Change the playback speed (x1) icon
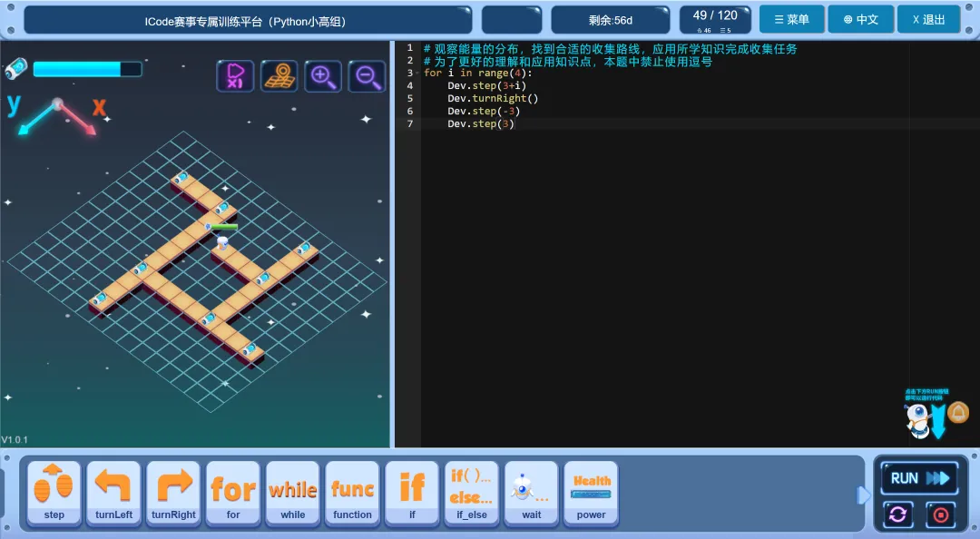The height and width of the screenshot is (539, 980). click(x=235, y=76)
